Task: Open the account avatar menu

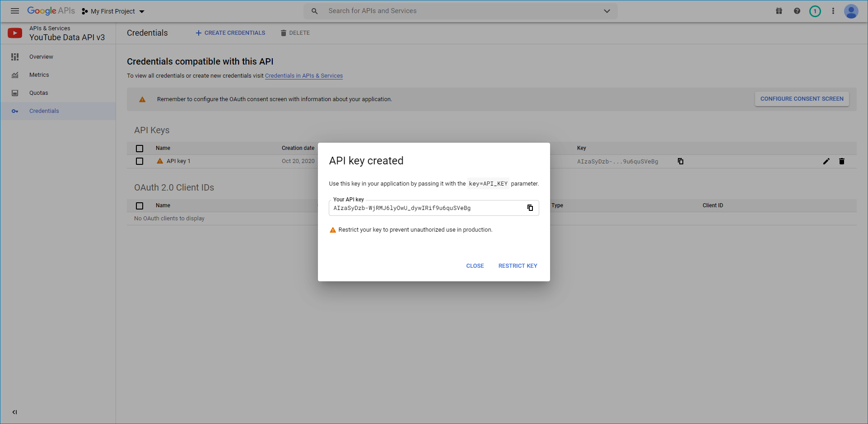Action: pyautogui.click(x=851, y=11)
